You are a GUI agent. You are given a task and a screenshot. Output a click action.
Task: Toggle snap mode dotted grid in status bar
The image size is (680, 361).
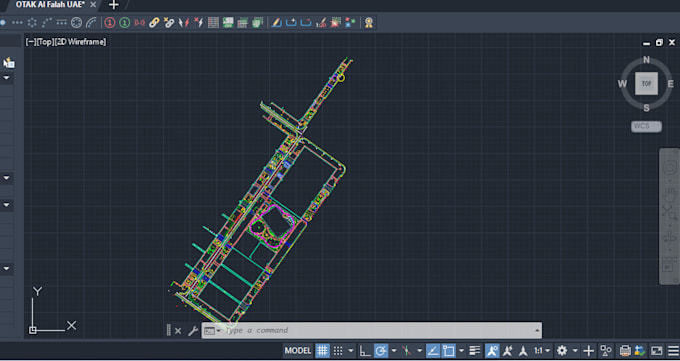coord(338,351)
